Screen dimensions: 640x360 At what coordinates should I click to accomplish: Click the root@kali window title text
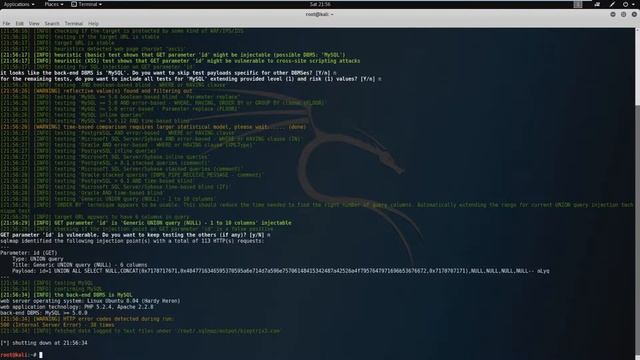tap(319, 14)
